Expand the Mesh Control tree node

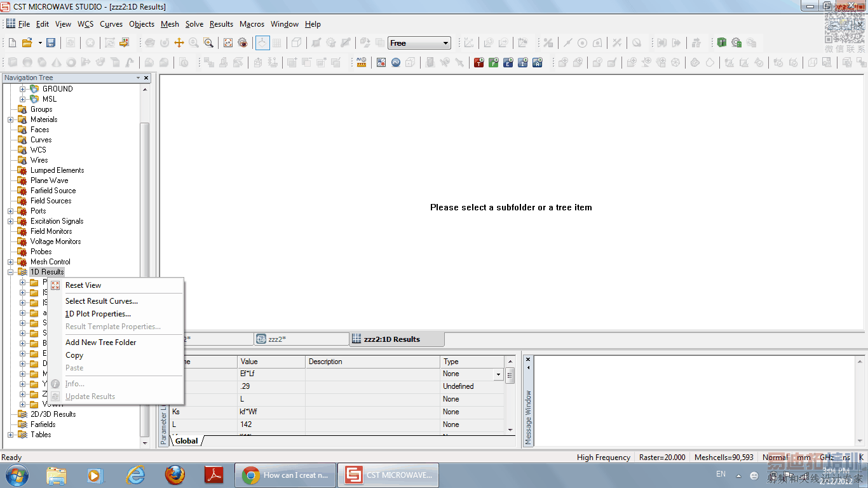click(x=11, y=262)
